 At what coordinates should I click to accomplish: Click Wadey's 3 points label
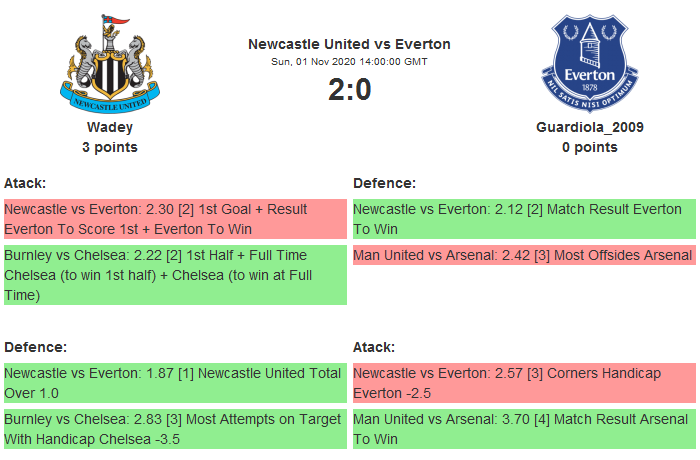(x=110, y=147)
